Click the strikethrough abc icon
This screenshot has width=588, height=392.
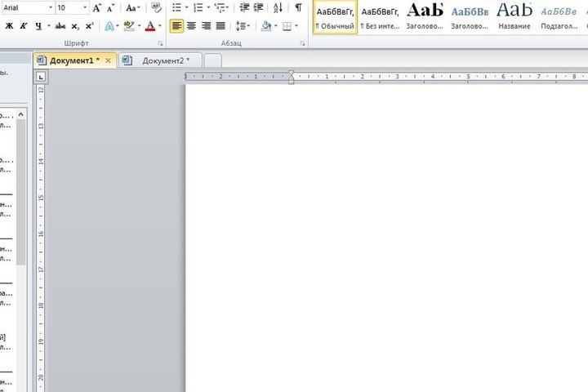point(60,26)
